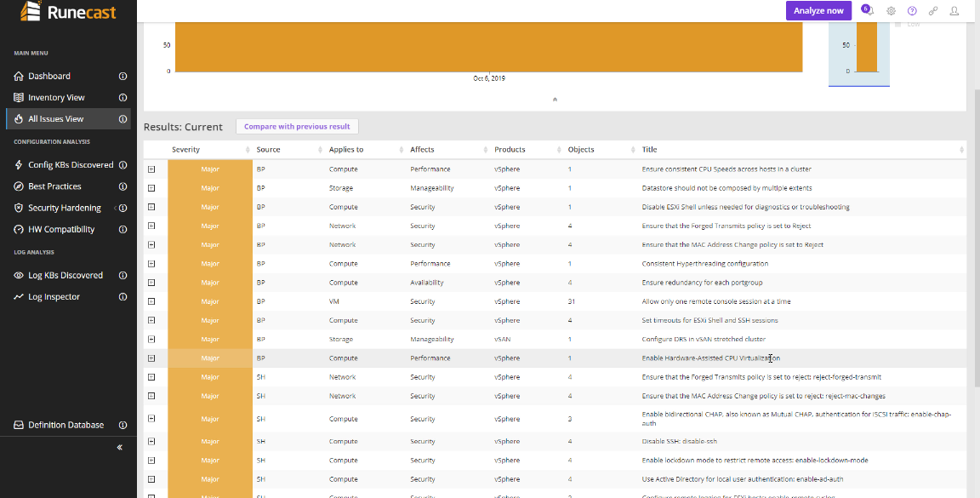Expand row Disable SSH: disable-ssh
This screenshot has width=980, height=498.
click(x=151, y=442)
